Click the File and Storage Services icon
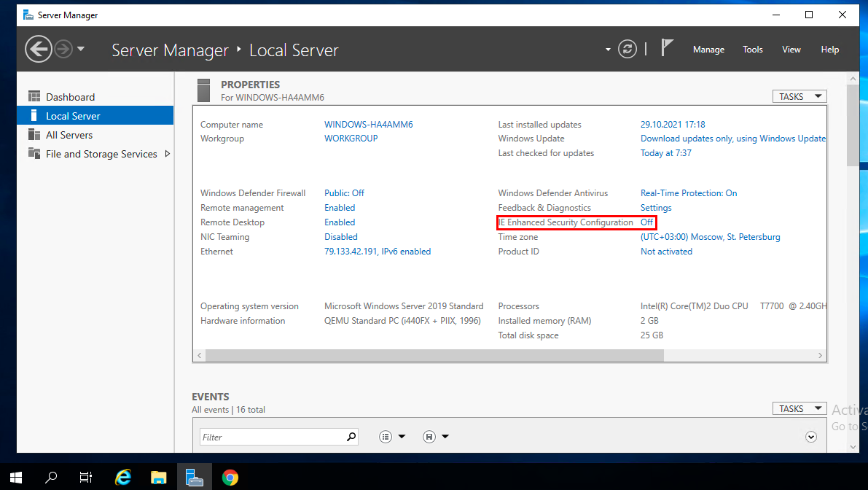This screenshot has width=868, height=490. [x=34, y=153]
